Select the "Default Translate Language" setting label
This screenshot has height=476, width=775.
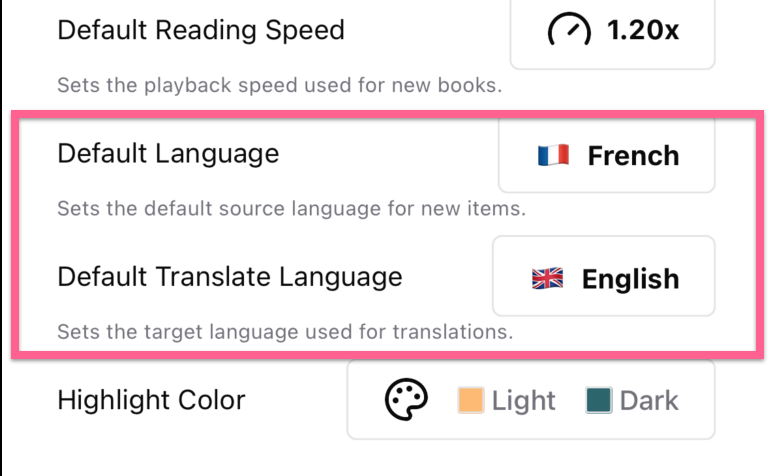[230, 276]
